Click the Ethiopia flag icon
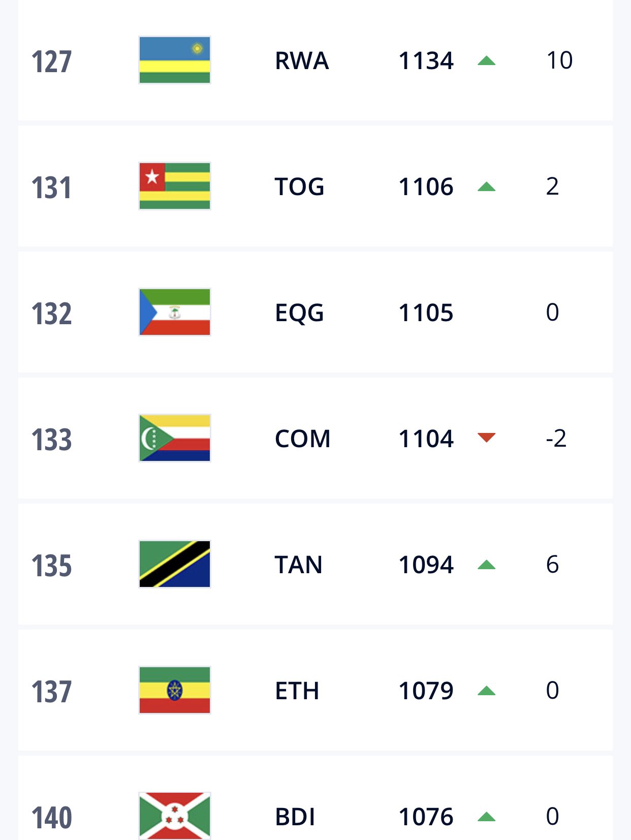Screen dimensions: 631x840 click(175, 690)
